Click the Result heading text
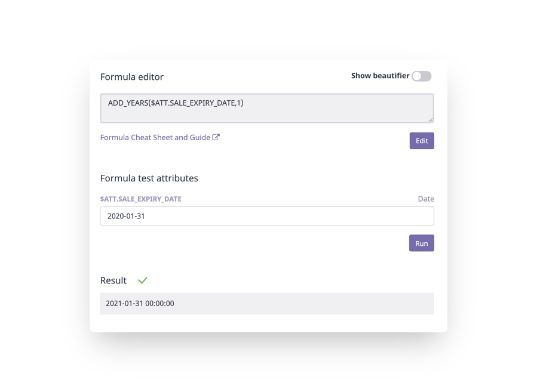The height and width of the screenshot is (392, 537). click(113, 280)
